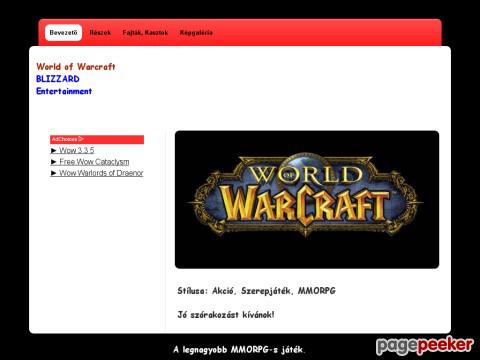
Task: Click the red AdChoices banner bar
Action: [x=97, y=139]
